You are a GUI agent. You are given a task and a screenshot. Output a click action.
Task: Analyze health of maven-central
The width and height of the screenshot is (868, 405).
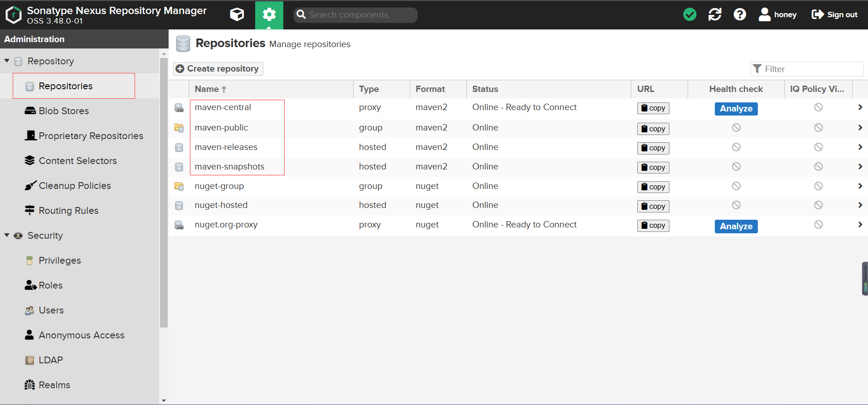coord(736,109)
